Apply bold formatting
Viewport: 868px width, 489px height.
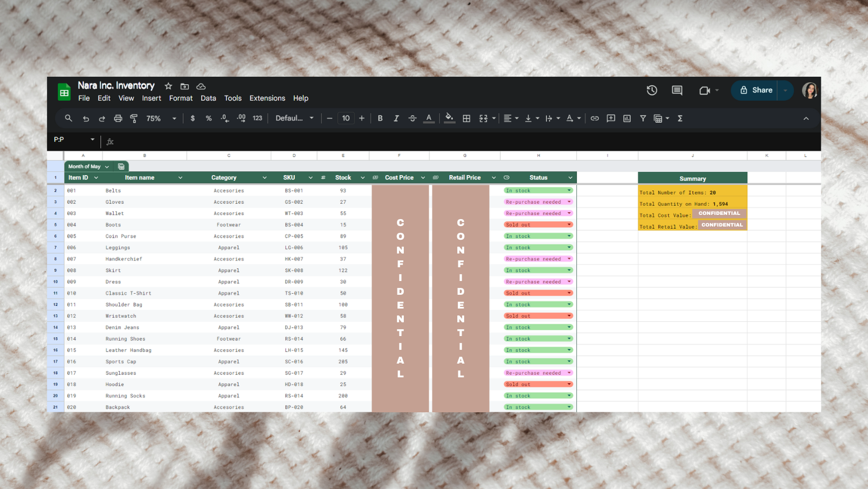[x=380, y=119]
